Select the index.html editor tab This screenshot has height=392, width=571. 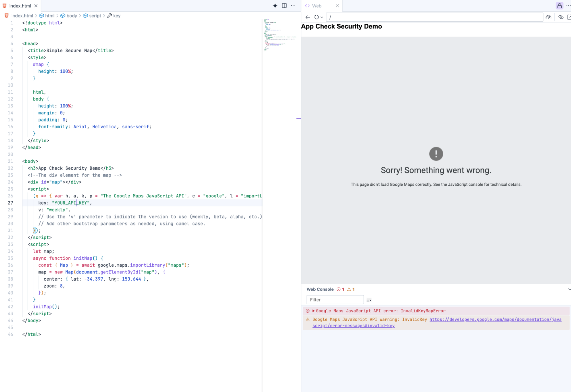(20, 6)
